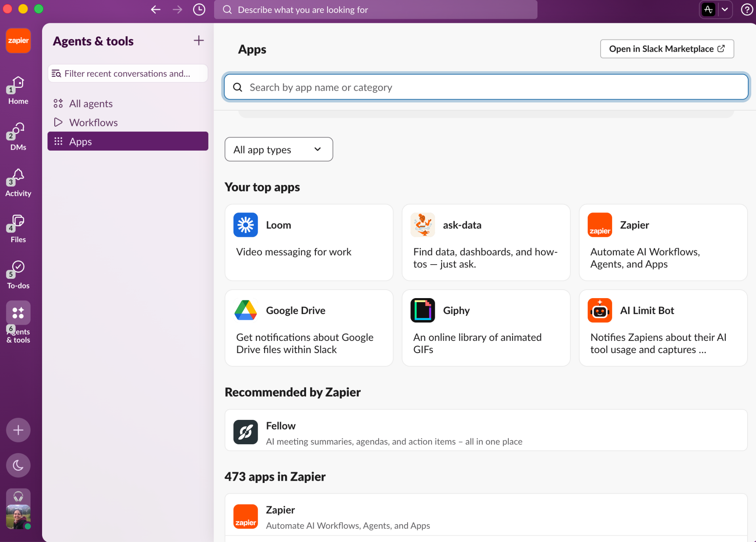Go back with the left arrow
This screenshot has height=542, width=756.
[x=156, y=10]
